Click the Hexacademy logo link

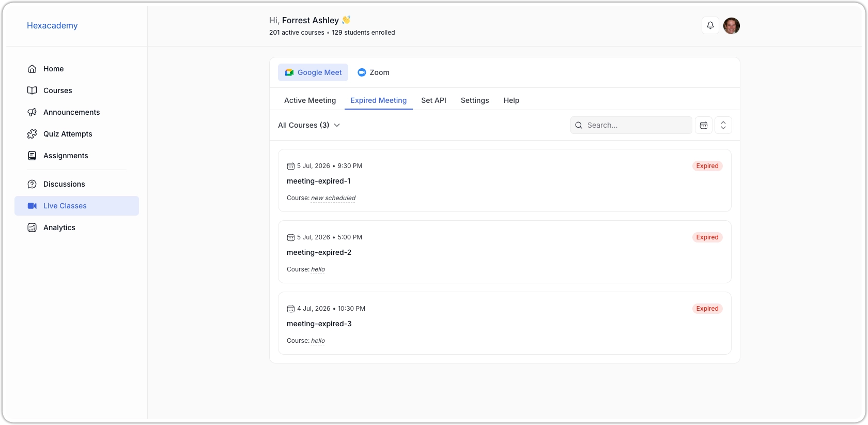coord(52,25)
